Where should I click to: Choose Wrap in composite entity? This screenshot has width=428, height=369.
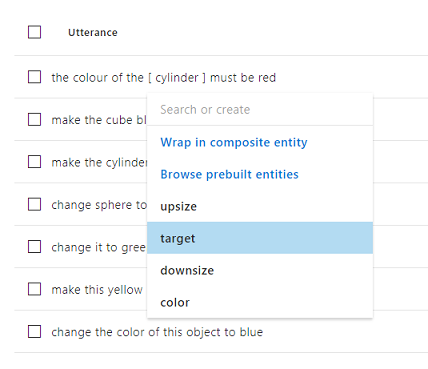pyautogui.click(x=234, y=142)
